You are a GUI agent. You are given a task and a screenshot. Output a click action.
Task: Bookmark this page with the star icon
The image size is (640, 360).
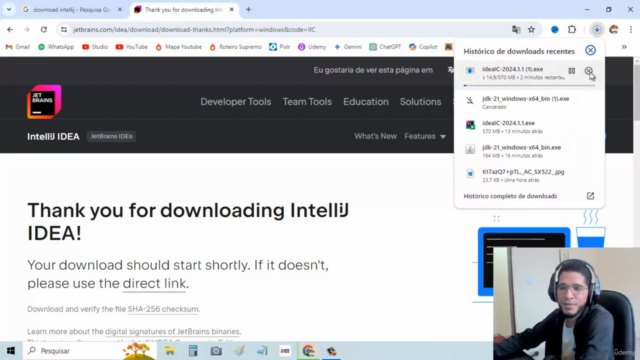[531, 29]
